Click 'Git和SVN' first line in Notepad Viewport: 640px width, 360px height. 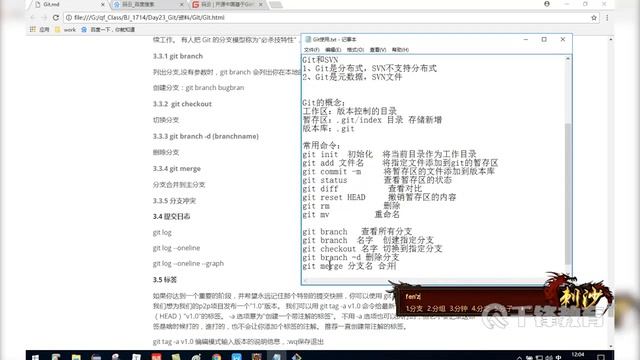320,60
